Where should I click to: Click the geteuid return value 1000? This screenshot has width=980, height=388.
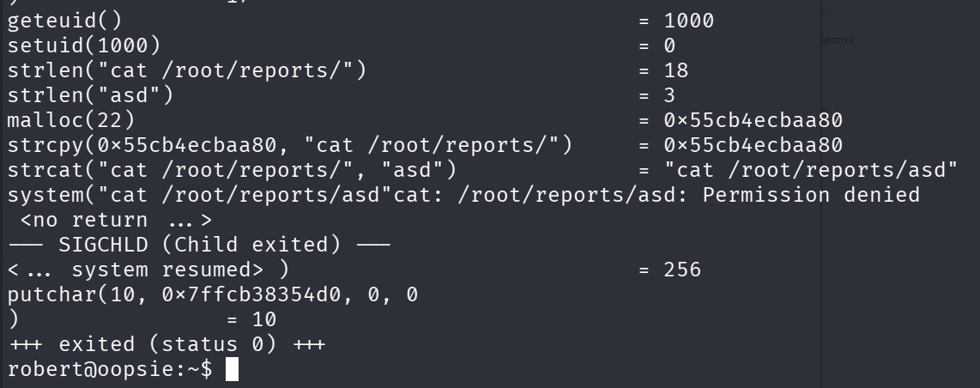[x=689, y=20]
